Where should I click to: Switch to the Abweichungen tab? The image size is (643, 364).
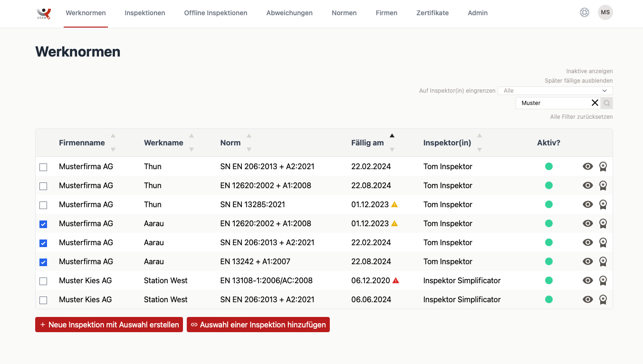tap(289, 13)
